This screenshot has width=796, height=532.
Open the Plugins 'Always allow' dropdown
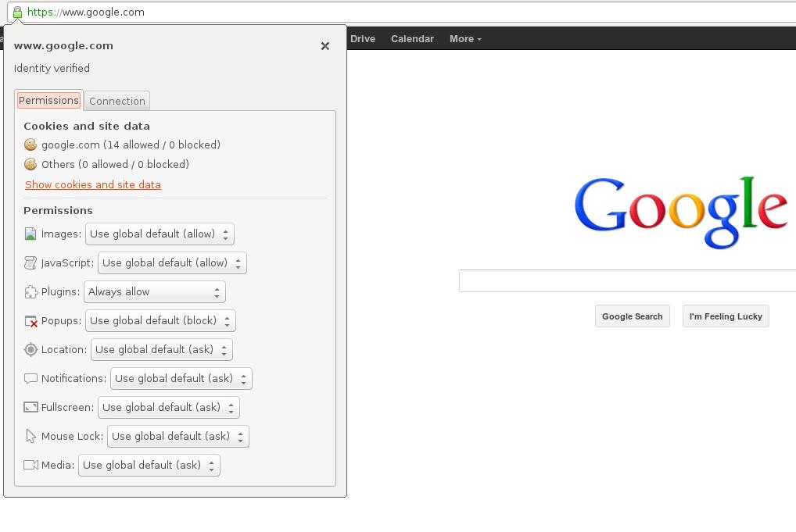click(155, 291)
